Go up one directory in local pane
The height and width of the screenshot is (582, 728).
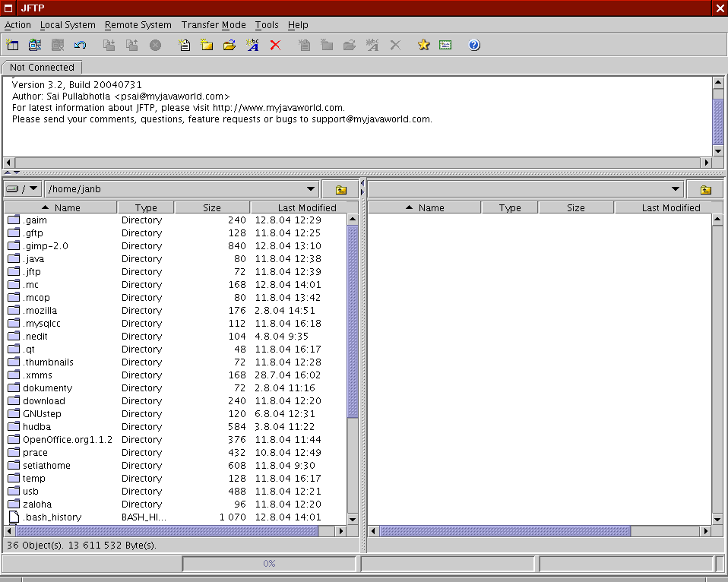[x=340, y=189]
